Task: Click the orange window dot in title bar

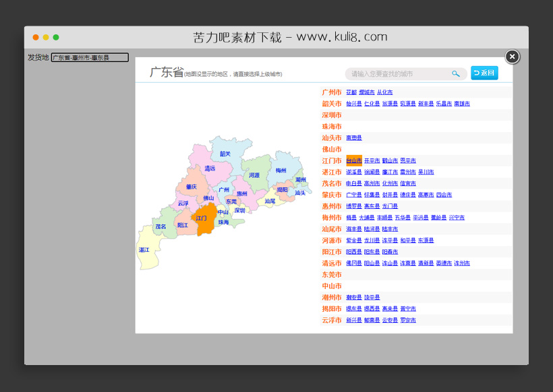Action: click(x=36, y=38)
